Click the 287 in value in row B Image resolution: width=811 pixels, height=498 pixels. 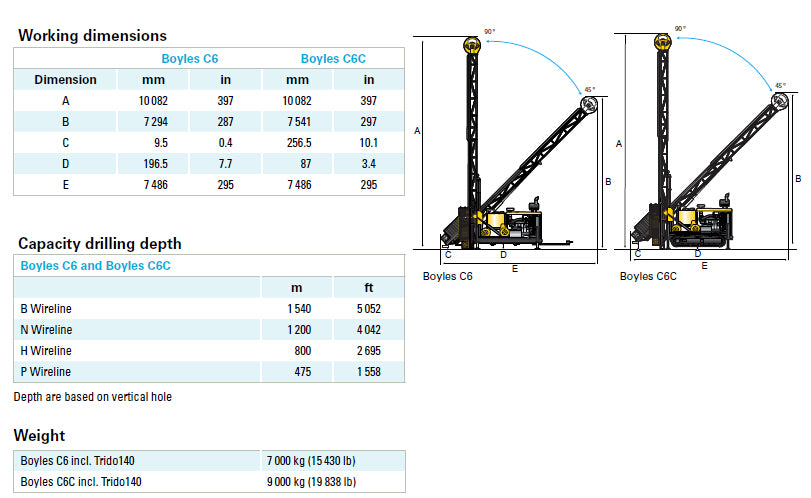click(x=226, y=122)
